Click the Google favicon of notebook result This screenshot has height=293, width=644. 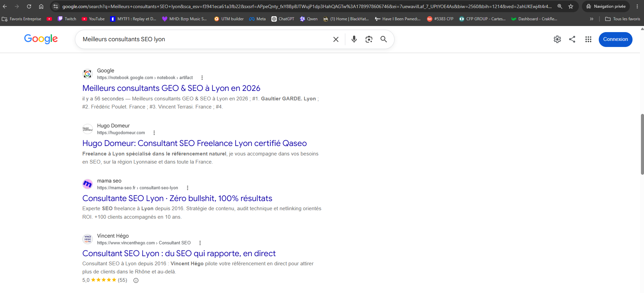88,74
